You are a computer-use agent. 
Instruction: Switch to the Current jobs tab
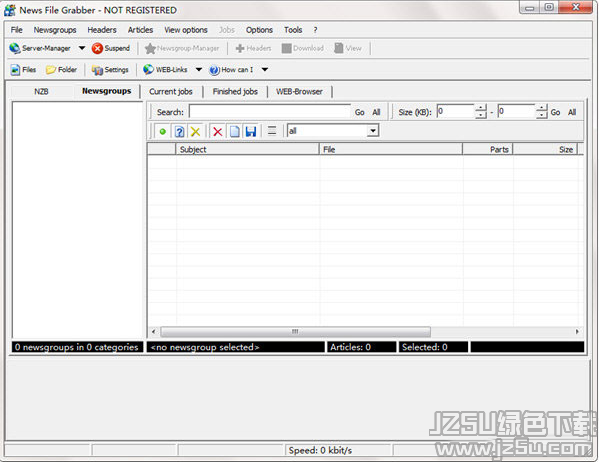point(171,92)
